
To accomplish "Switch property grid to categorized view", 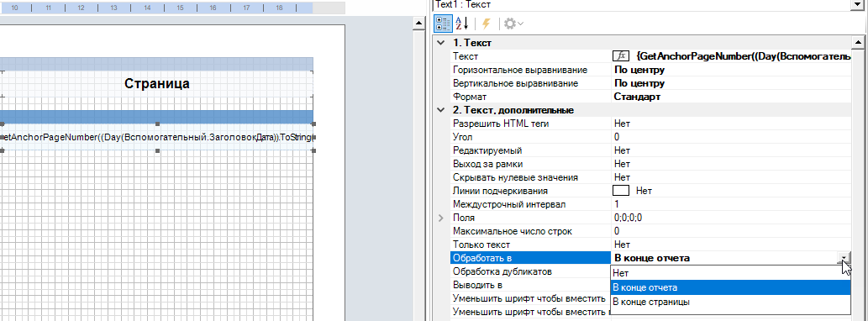I will [x=443, y=24].
